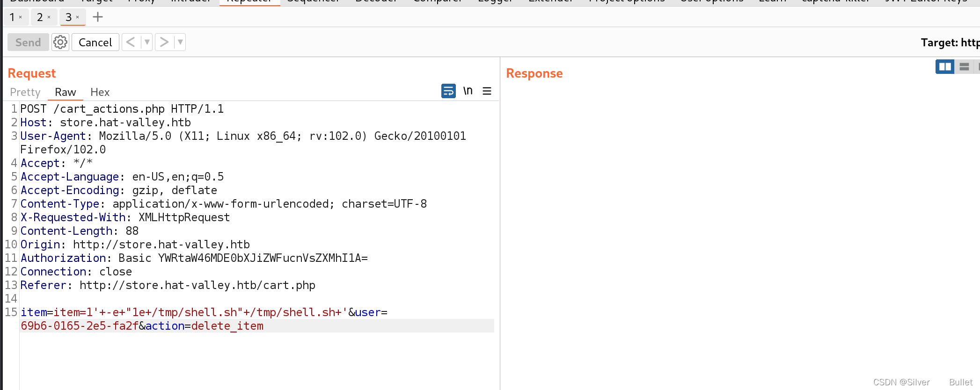
Task: Go back to previous request in history
Action: (x=131, y=43)
